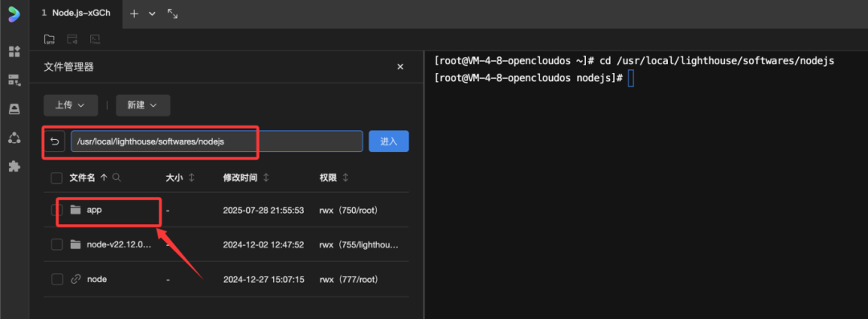
Task: Sort by 文件名 ascending arrow
Action: [104, 178]
